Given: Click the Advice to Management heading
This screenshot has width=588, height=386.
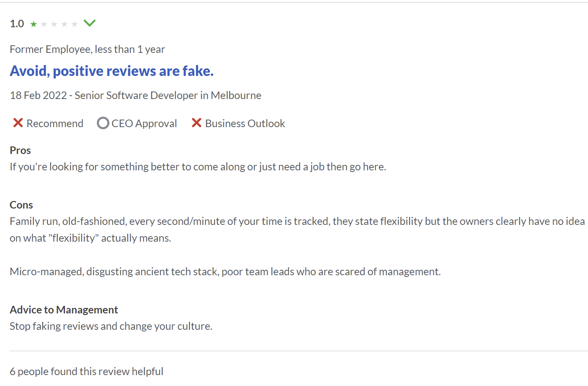Looking at the screenshot, I should pyautogui.click(x=64, y=310).
